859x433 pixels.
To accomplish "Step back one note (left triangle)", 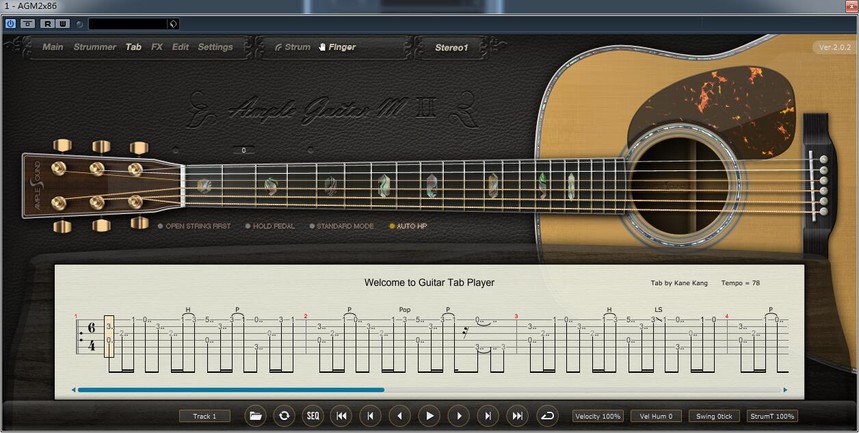I will point(399,416).
